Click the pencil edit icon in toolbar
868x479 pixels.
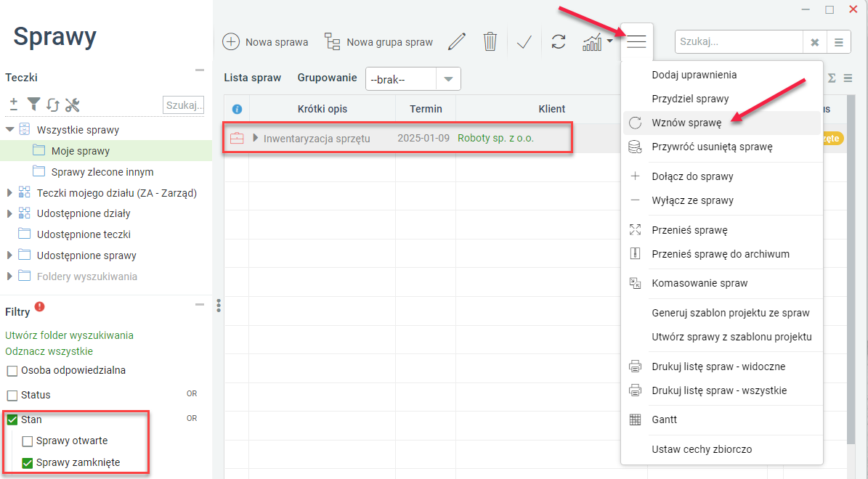(457, 41)
